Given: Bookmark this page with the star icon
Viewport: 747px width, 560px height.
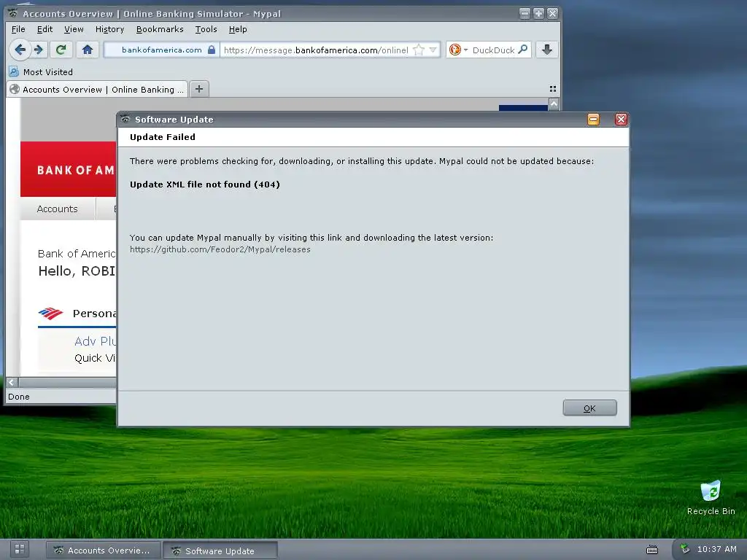Looking at the screenshot, I should pyautogui.click(x=418, y=50).
